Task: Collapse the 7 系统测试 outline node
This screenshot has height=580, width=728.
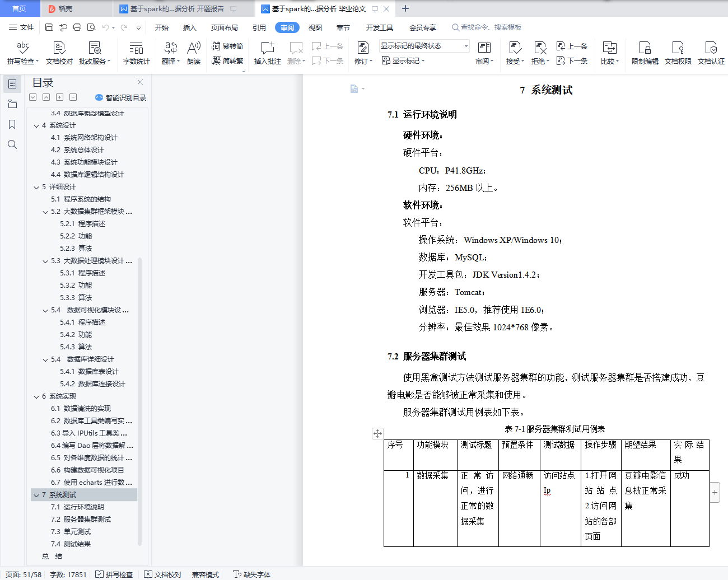Action: click(36, 495)
